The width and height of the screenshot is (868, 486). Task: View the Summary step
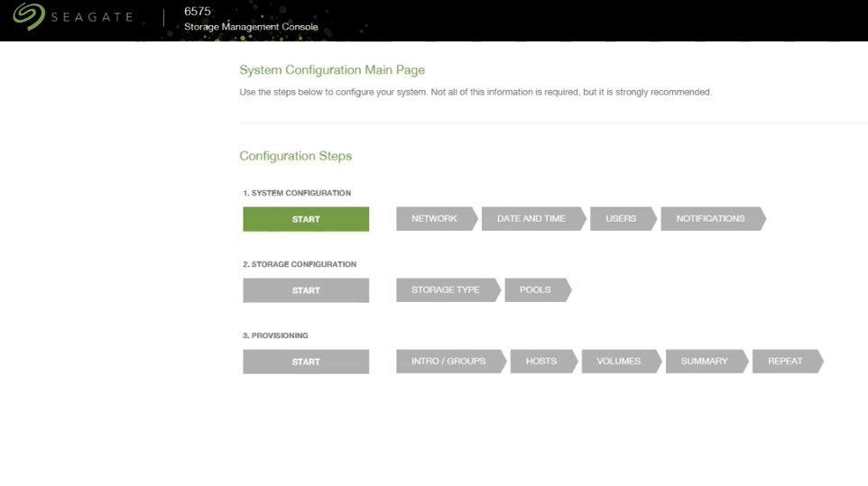[706, 361]
